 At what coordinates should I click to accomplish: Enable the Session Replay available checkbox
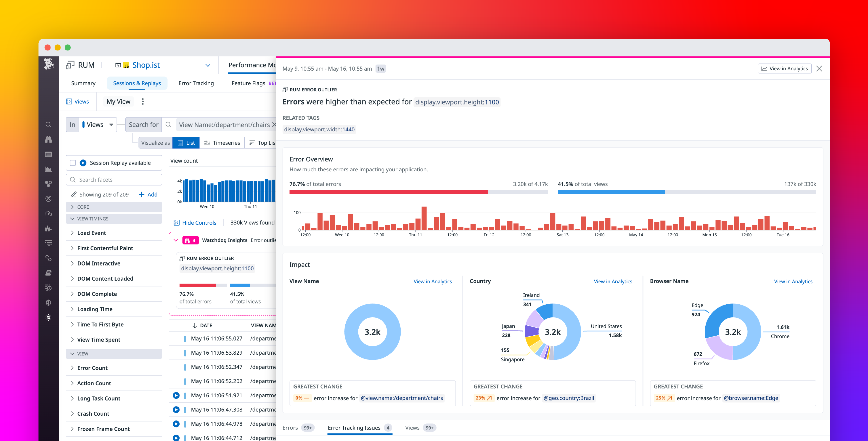73,162
